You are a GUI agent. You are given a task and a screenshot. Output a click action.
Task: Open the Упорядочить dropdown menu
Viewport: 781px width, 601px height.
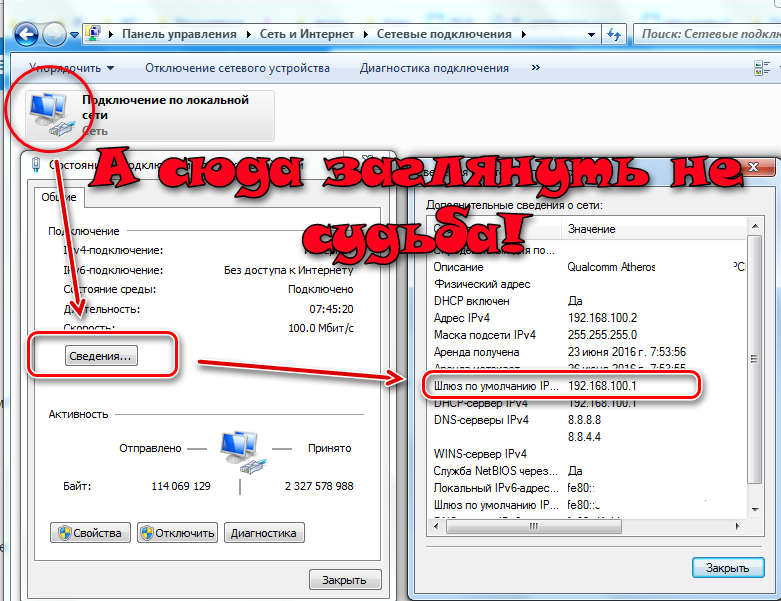pos(71,68)
